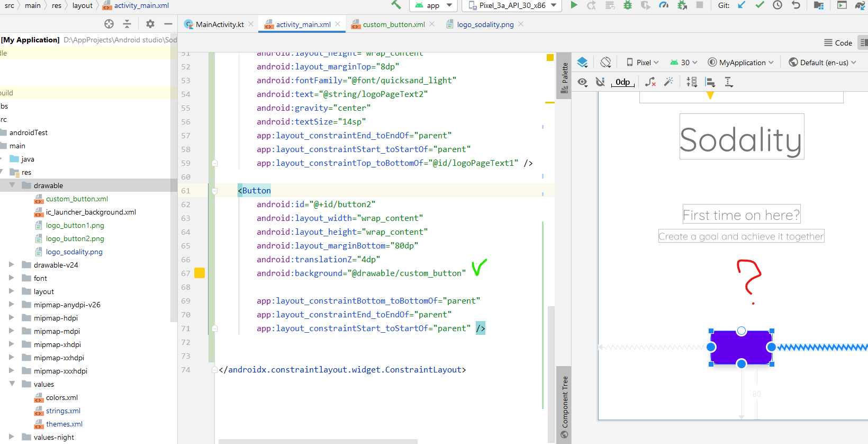868x444 pixels.
Task: Click Run with Coverage icon
Action: click(646, 5)
